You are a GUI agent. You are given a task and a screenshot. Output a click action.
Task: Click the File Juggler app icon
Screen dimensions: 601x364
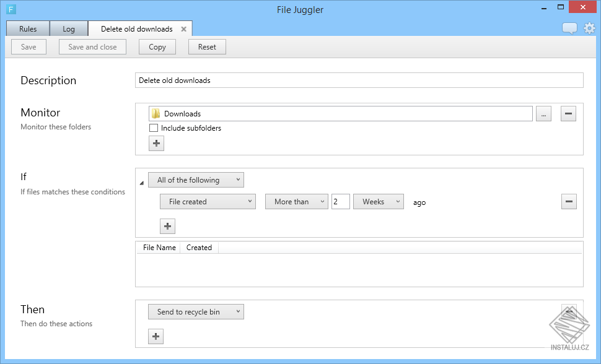pos(11,9)
